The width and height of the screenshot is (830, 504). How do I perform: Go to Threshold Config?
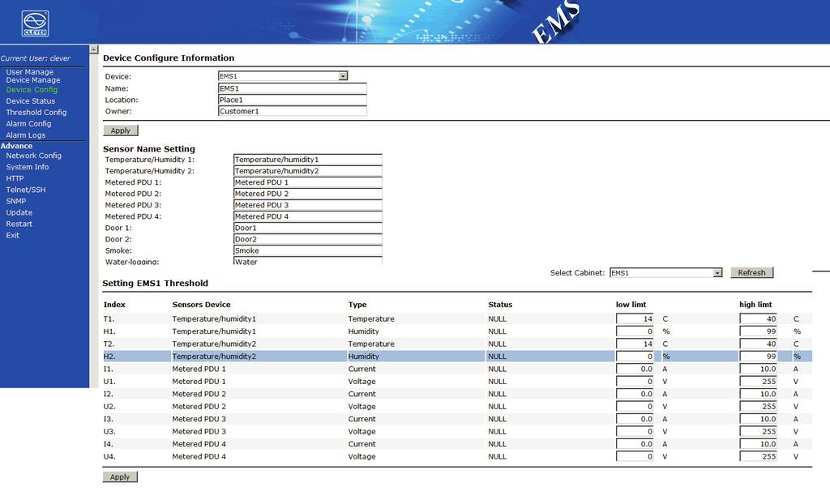pyautogui.click(x=36, y=113)
